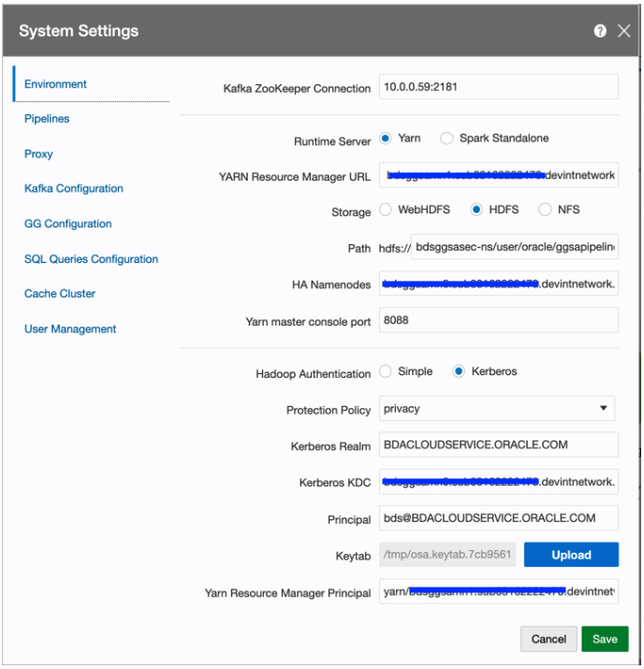Viewport: 644px width, 669px height.
Task: Edit the Principal field
Action: pos(499,518)
